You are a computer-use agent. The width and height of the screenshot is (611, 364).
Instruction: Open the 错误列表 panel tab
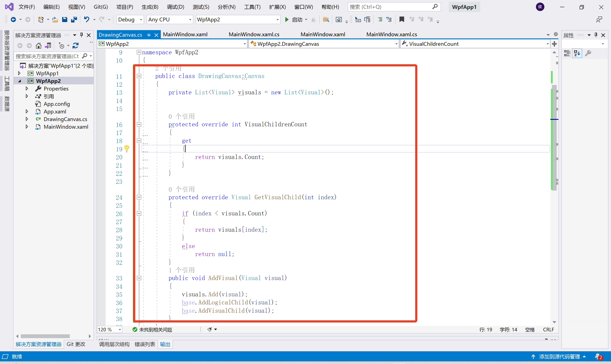pos(145,344)
